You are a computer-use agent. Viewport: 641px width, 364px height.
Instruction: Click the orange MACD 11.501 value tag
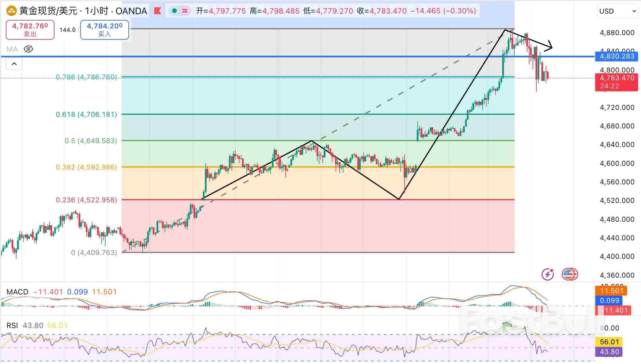(x=611, y=291)
